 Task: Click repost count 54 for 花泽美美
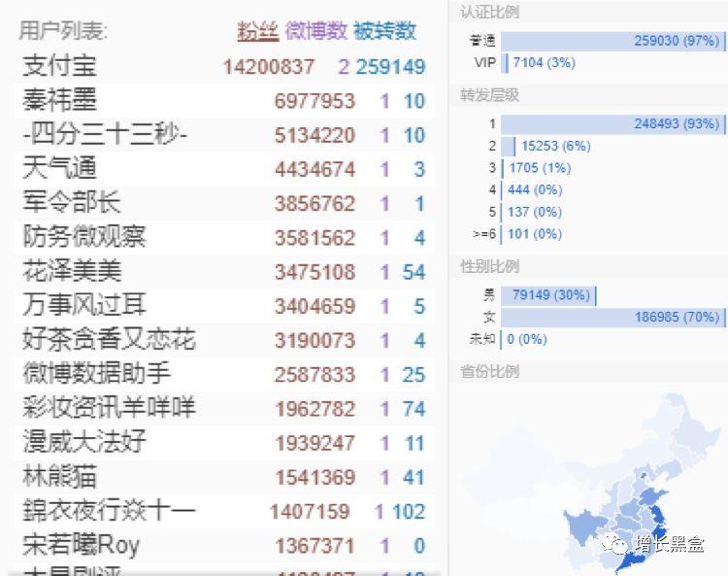(x=414, y=272)
